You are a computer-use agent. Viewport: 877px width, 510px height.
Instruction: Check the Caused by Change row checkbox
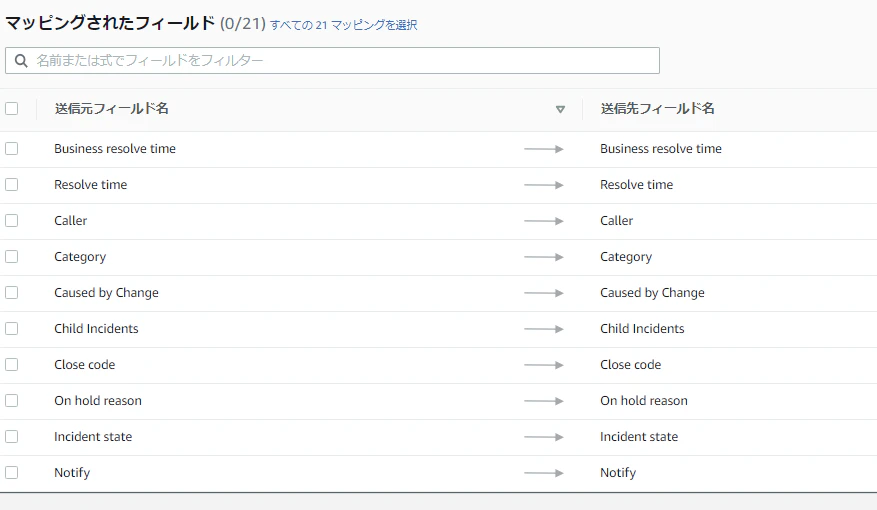[x=11, y=292]
